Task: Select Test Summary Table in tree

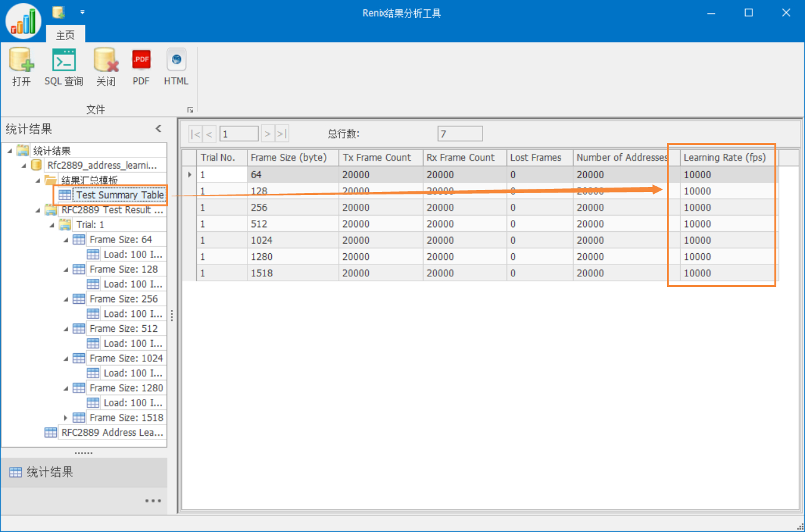Action: point(120,195)
